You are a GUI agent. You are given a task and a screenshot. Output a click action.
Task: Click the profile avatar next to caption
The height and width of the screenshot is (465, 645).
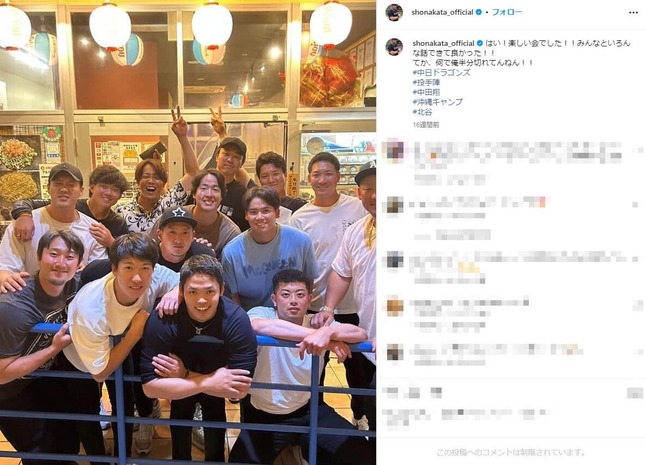394,47
